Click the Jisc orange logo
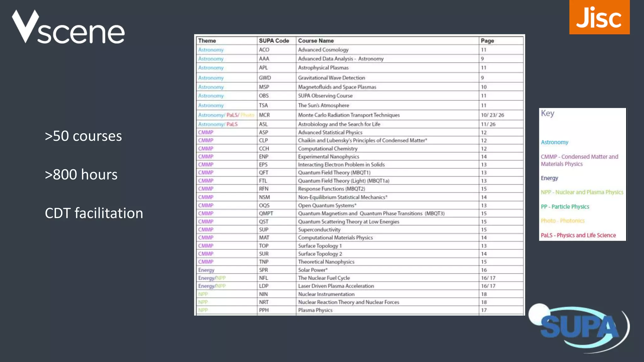 tap(599, 17)
